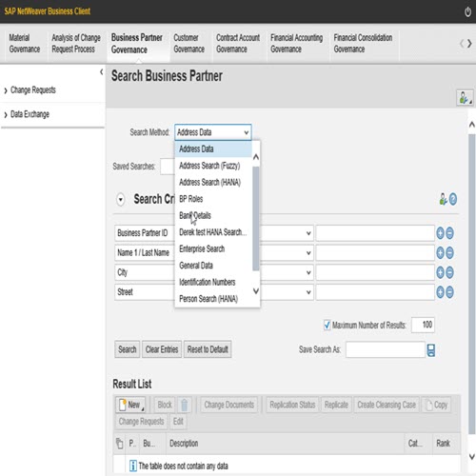This screenshot has width=476, height=476.
Task: Open operator dropdown for Name 1 / Last Name row
Action: tap(308, 253)
